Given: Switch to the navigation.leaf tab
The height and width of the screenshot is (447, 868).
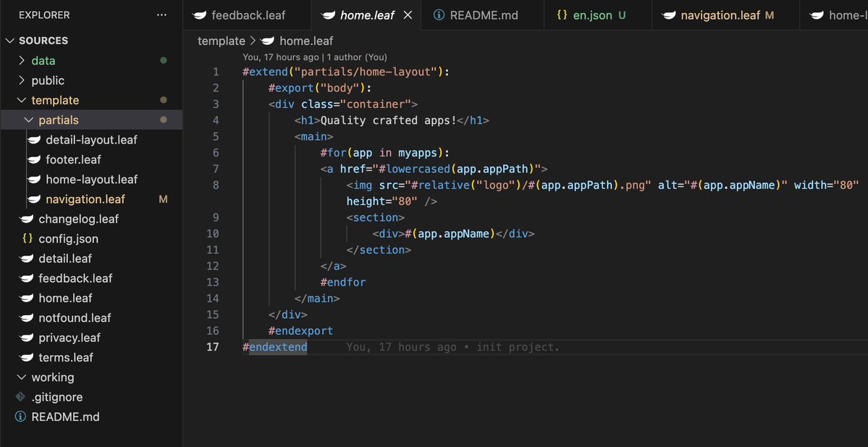Looking at the screenshot, I should (x=725, y=15).
